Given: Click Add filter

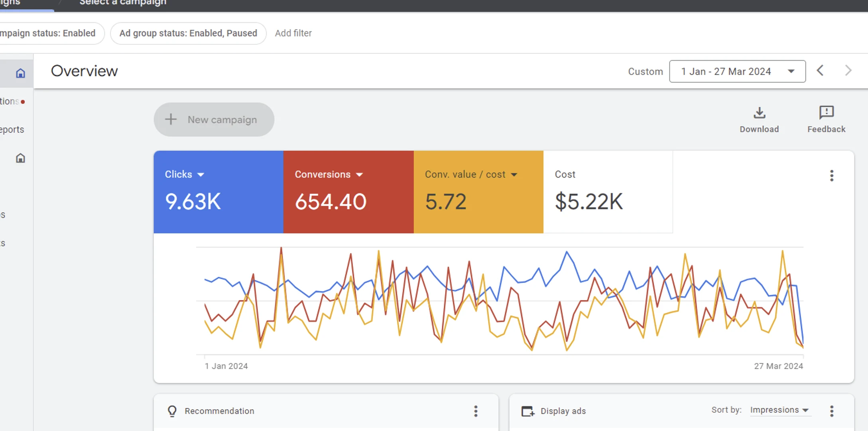Looking at the screenshot, I should pyautogui.click(x=293, y=33).
